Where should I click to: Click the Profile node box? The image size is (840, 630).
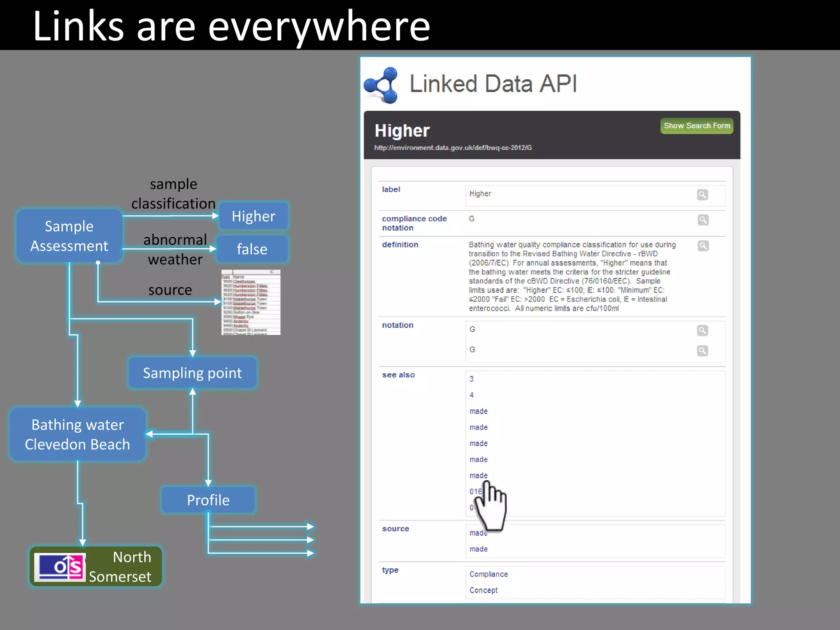coord(208,500)
